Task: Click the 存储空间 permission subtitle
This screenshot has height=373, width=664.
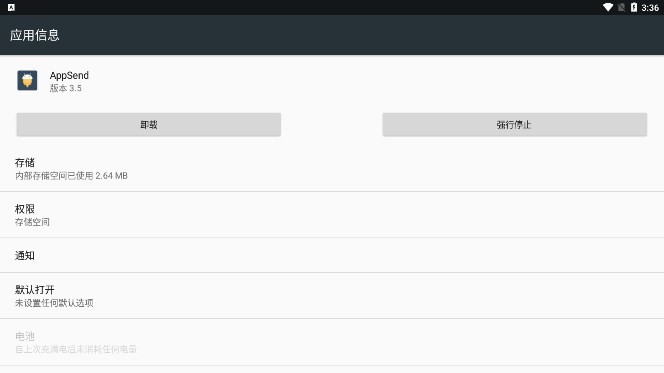Action: 32,222
